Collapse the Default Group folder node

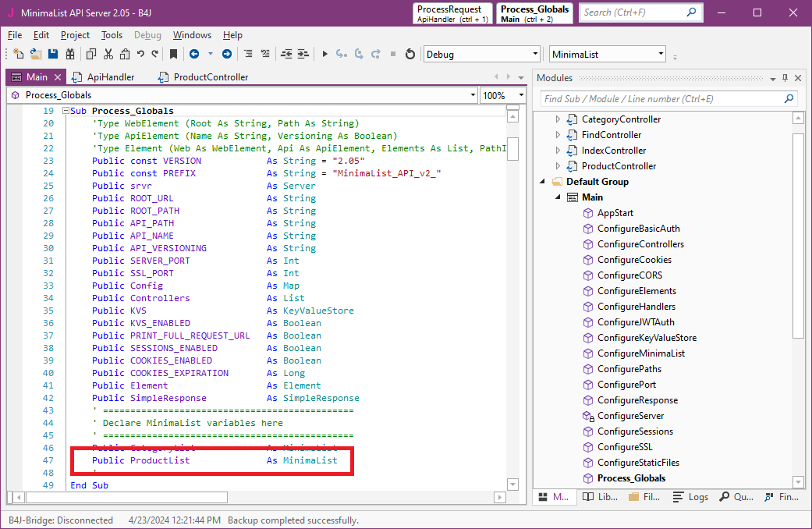point(542,182)
